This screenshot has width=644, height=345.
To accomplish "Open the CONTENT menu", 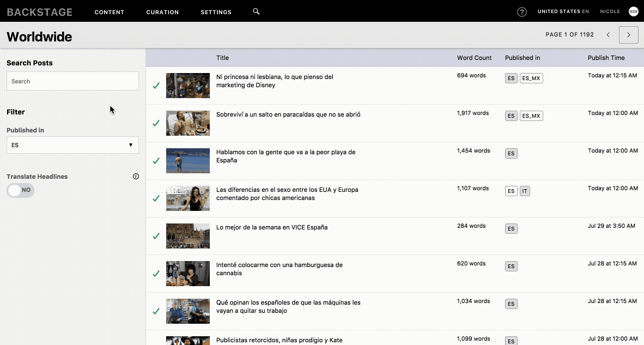I will (x=110, y=12).
